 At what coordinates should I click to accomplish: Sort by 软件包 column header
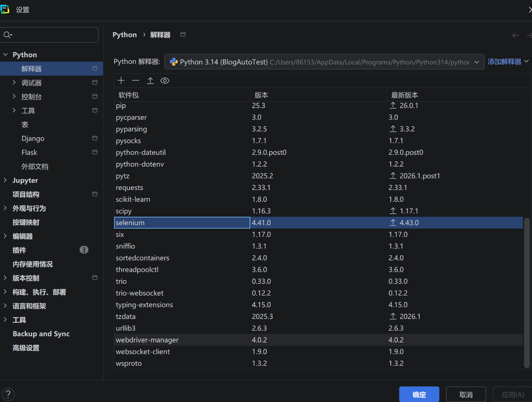182,95
